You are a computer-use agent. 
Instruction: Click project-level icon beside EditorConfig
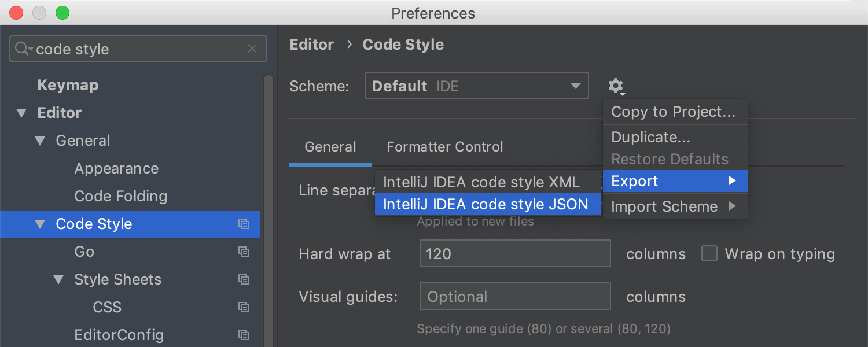(244, 335)
